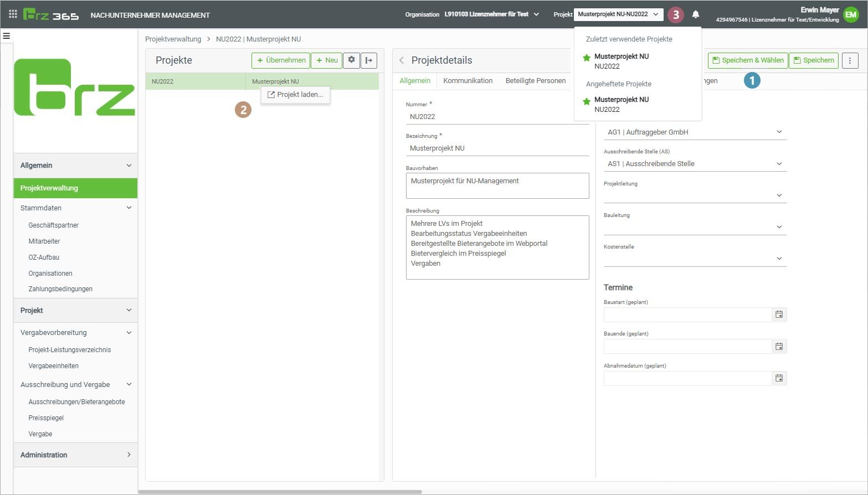This screenshot has height=495, width=868.
Task: Click the Beschreibung text area
Action: [x=497, y=248]
